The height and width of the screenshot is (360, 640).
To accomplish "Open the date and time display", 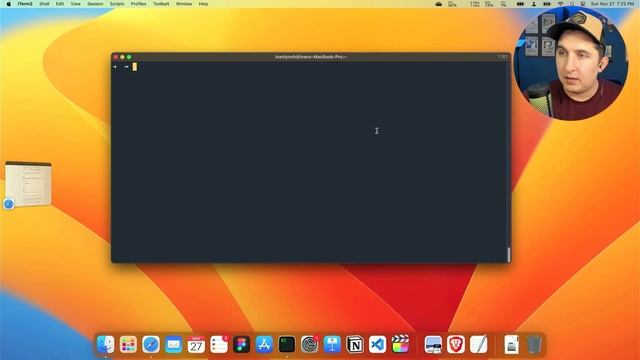I will pos(612,4).
